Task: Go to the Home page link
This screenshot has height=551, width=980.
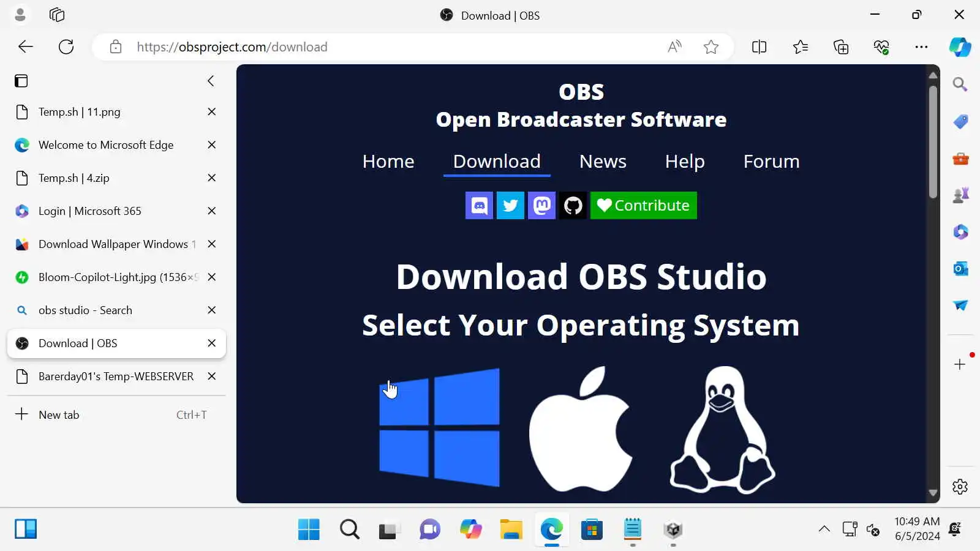Action: click(x=388, y=161)
